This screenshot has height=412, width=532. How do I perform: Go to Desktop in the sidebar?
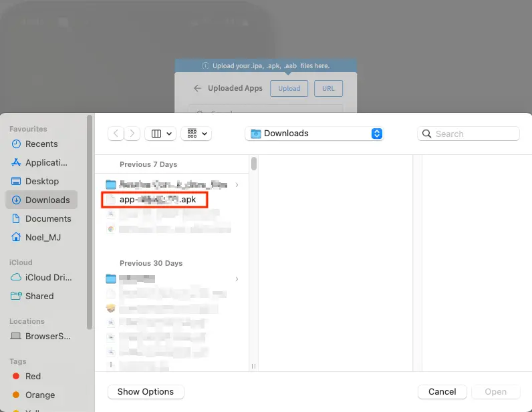point(41,181)
